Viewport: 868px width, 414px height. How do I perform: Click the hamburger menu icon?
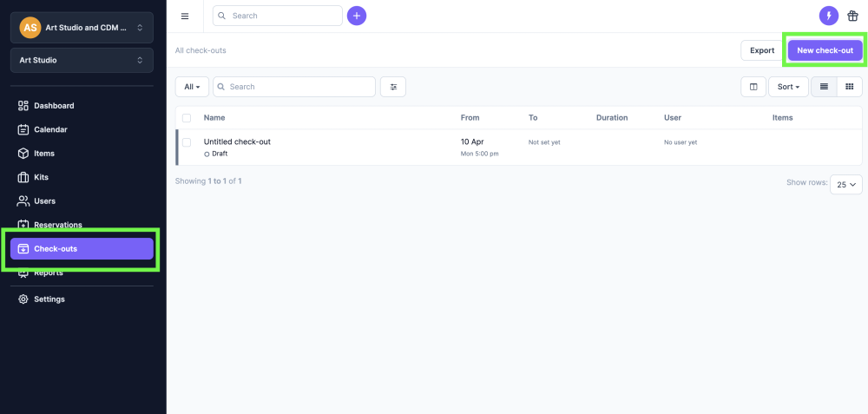(184, 16)
